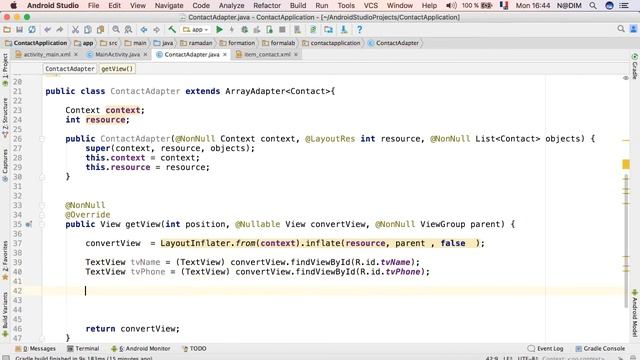The width and height of the screenshot is (640, 360).
Task: Open the Event Log
Action: click(x=545, y=349)
